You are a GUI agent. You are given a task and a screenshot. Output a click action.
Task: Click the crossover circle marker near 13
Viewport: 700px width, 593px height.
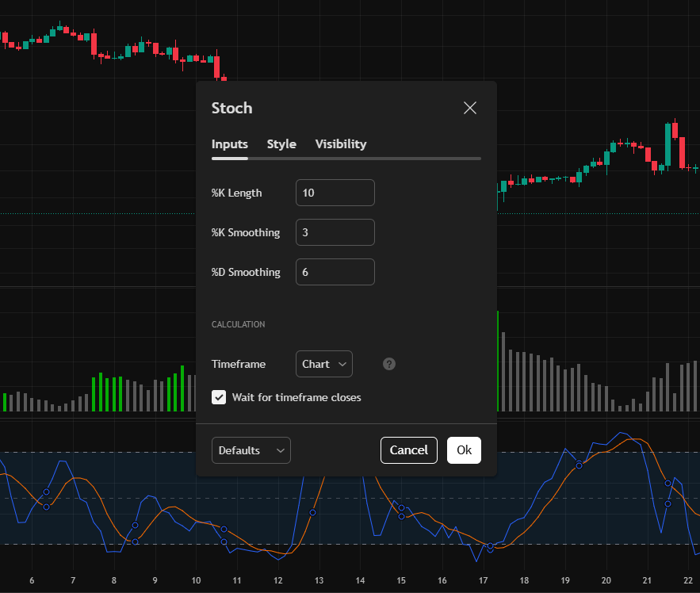(313, 513)
